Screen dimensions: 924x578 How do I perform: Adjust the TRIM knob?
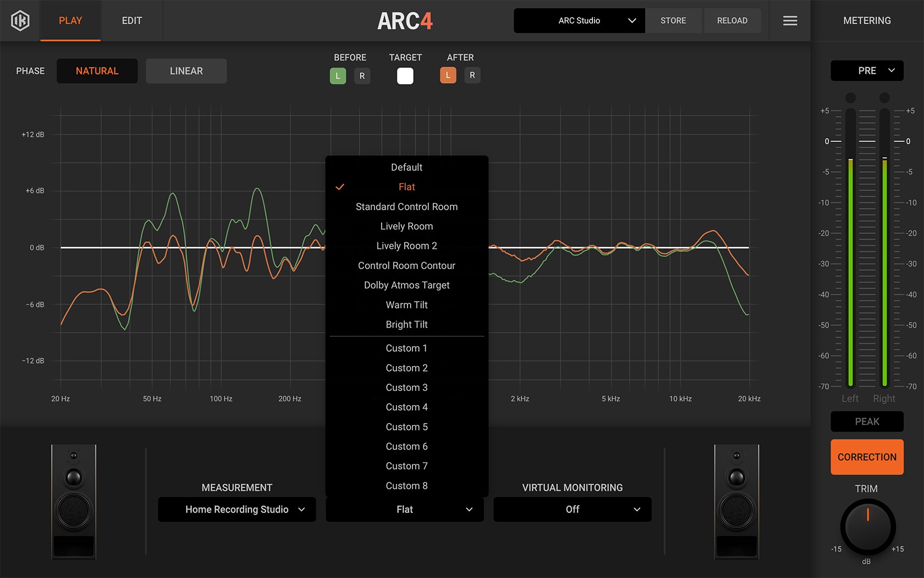pos(867,527)
